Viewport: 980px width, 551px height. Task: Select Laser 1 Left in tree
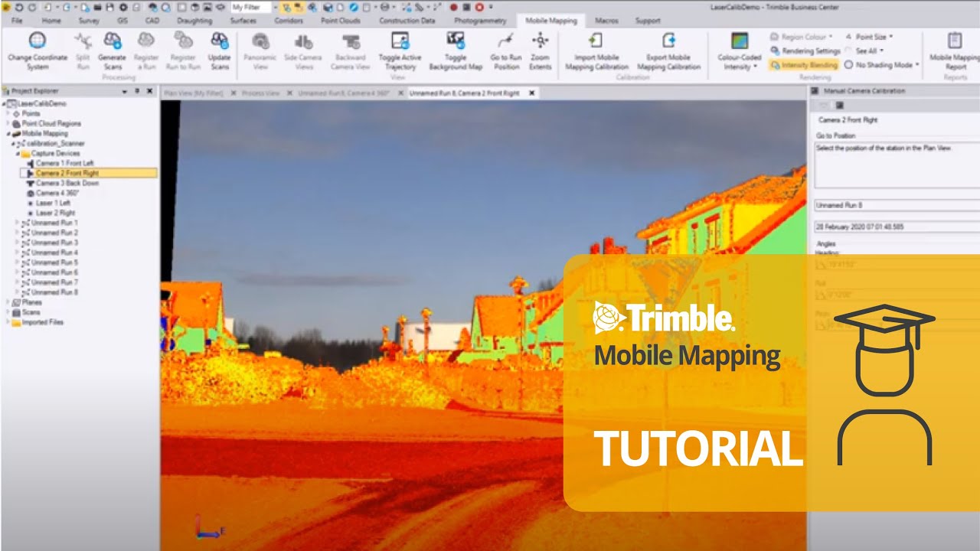tap(53, 203)
